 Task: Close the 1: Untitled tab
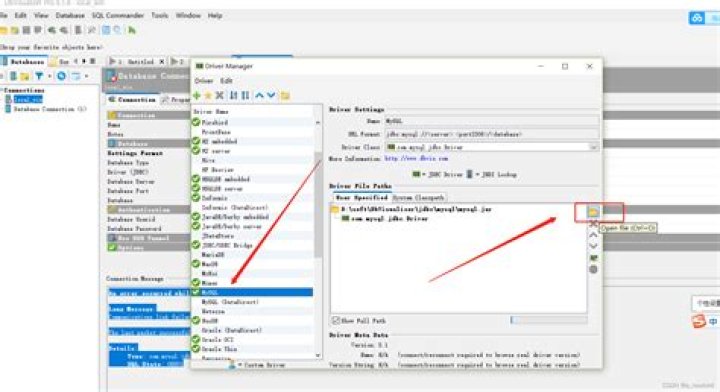pos(162,61)
